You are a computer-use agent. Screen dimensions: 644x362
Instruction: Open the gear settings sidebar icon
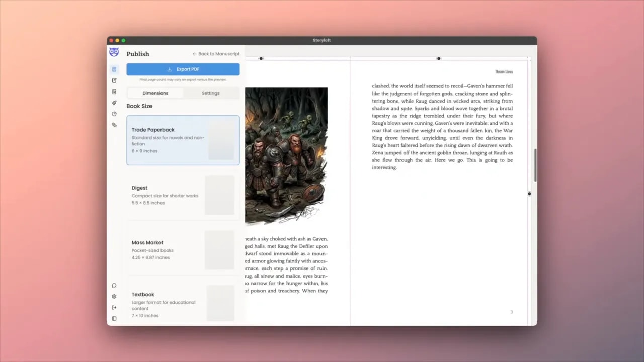pos(114,297)
